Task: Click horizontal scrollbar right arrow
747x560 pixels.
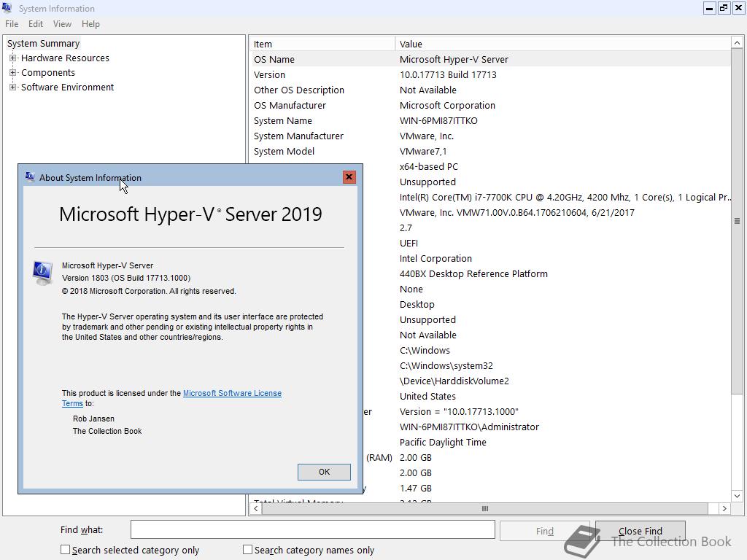Action: (724, 508)
